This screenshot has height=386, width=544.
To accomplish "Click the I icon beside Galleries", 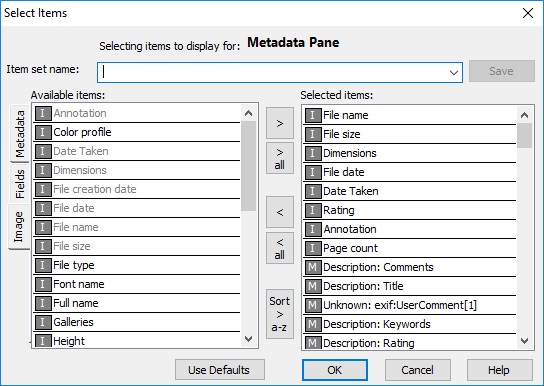I will [x=43, y=322].
